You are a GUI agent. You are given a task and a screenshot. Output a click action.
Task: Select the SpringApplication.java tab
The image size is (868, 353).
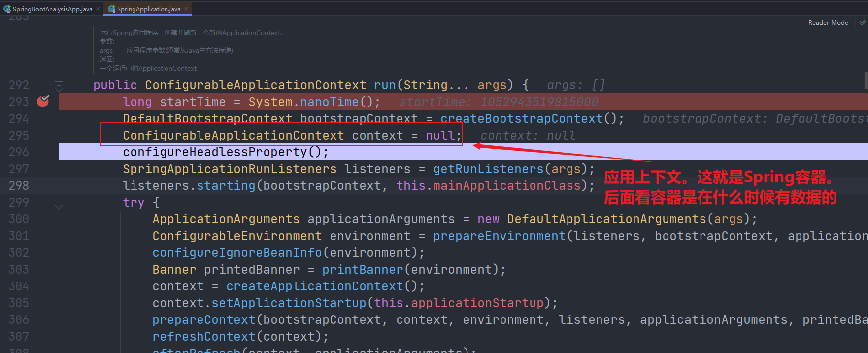(148, 9)
